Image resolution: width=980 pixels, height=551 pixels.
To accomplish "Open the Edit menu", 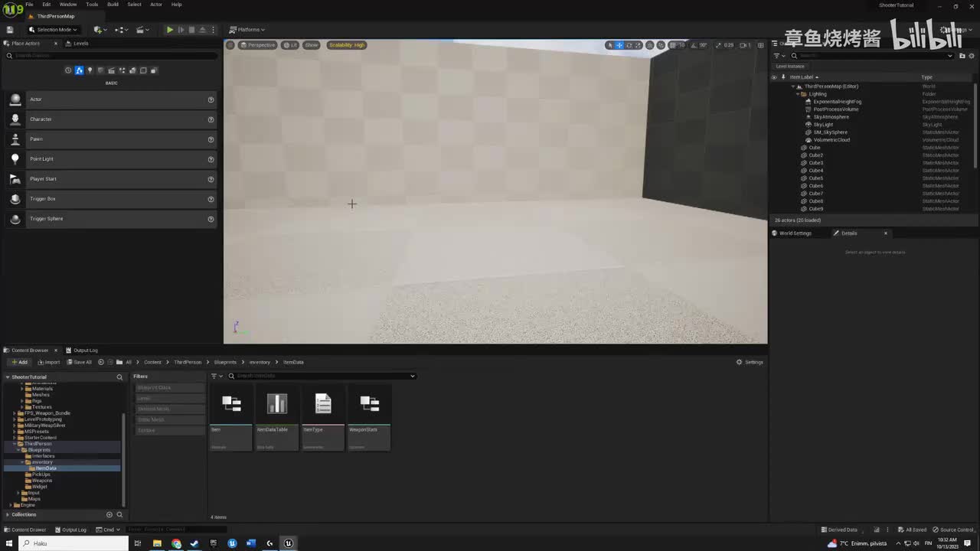I will click(x=47, y=5).
